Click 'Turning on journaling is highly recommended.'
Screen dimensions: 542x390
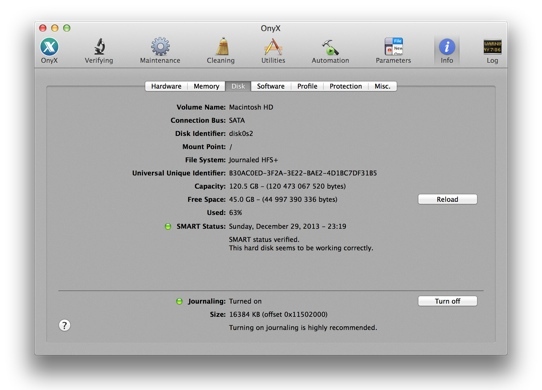pos(303,327)
